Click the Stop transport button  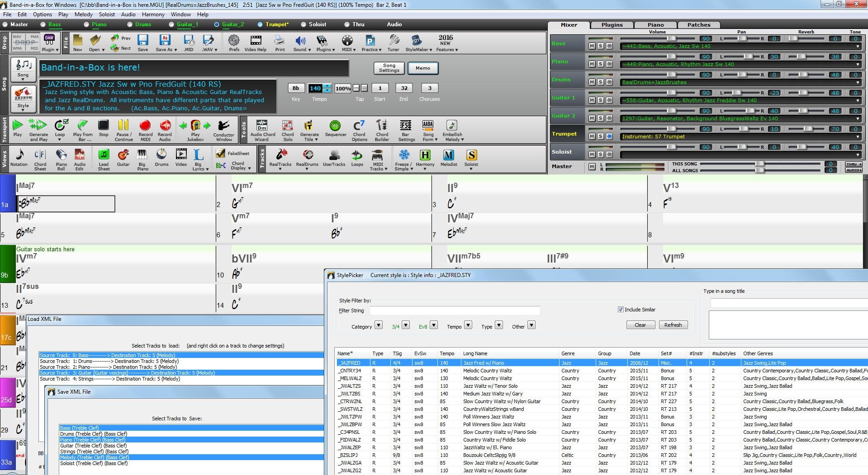104,129
